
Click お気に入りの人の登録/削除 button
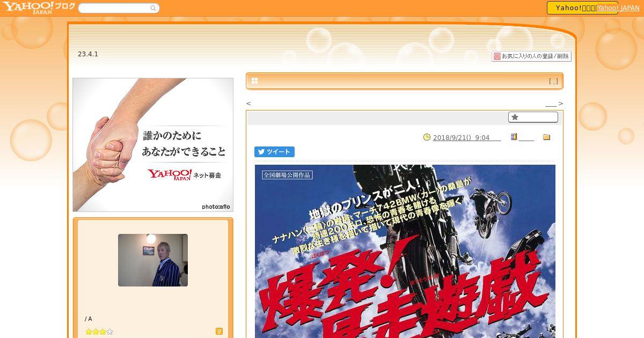click(x=531, y=56)
